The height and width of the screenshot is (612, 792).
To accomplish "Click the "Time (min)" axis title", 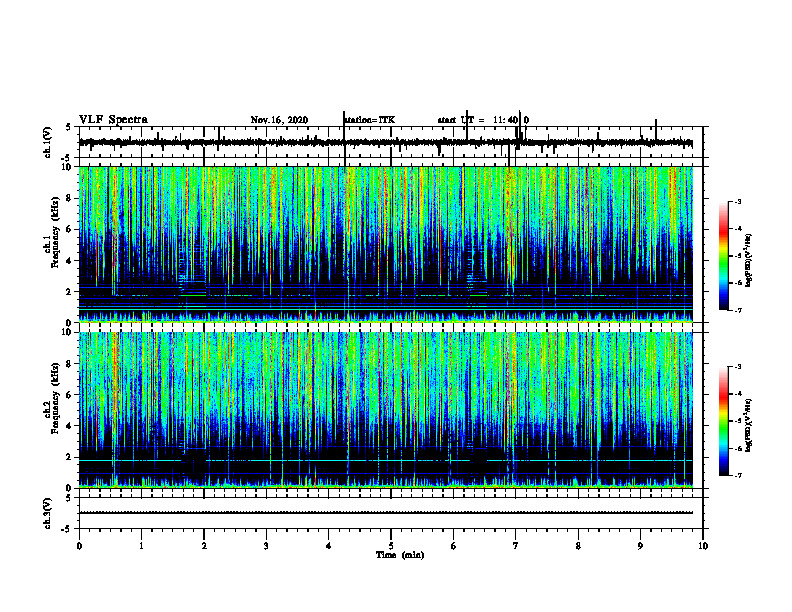I will [400, 555].
